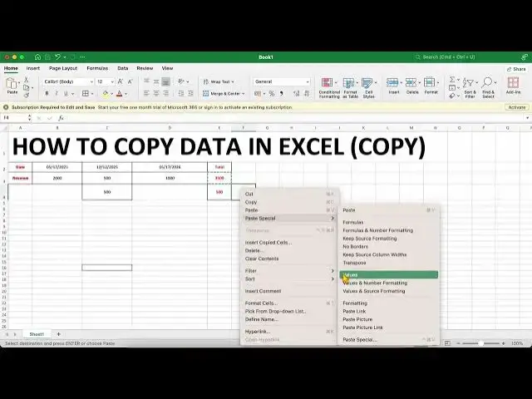Click the Paste clipboard icon in ribbon
The width and height of the screenshot is (532, 399).
[x=12, y=83]
